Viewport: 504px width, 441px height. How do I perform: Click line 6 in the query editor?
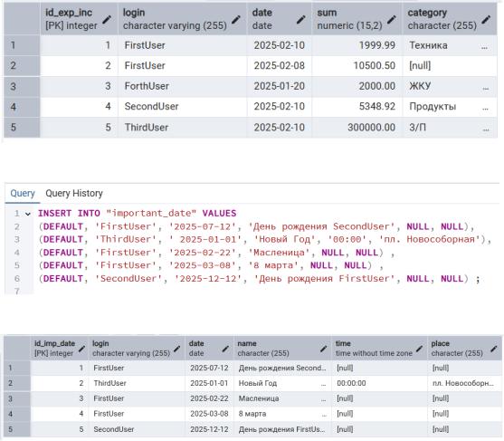tap(259, 279)
